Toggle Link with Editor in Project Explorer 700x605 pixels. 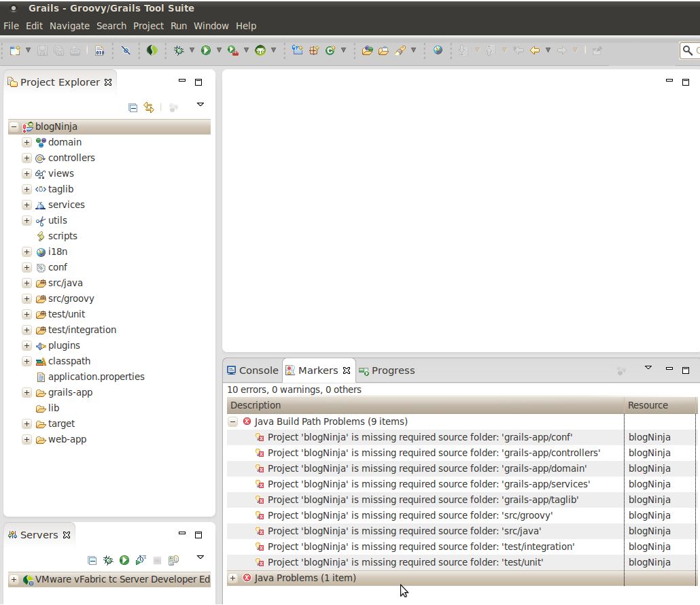[x=149, y=107]
